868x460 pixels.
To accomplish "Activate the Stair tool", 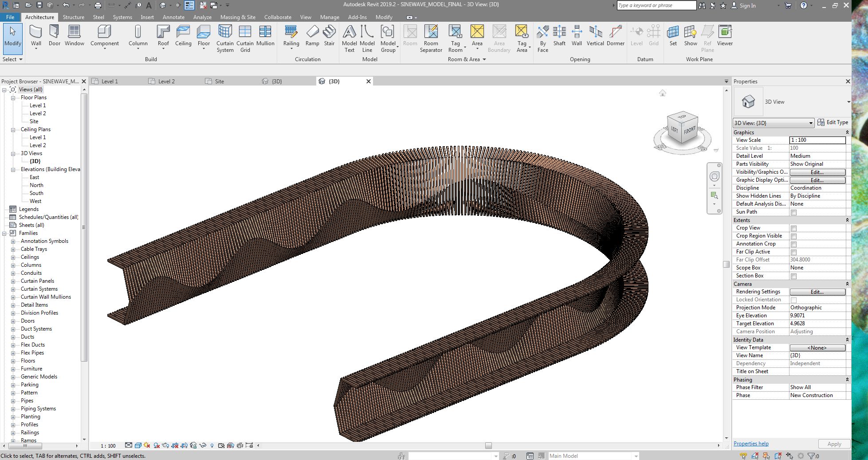I will coord(329,35).
